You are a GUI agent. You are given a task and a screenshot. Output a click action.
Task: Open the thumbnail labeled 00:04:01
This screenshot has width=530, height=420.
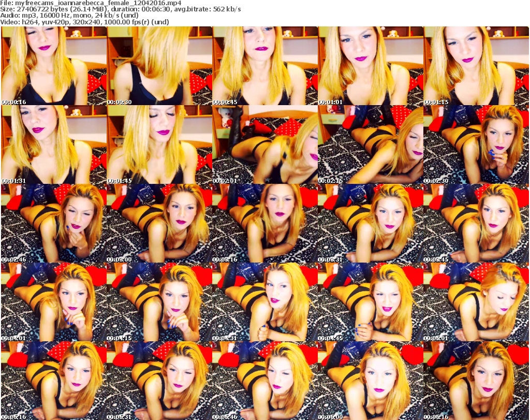point(54,302)
